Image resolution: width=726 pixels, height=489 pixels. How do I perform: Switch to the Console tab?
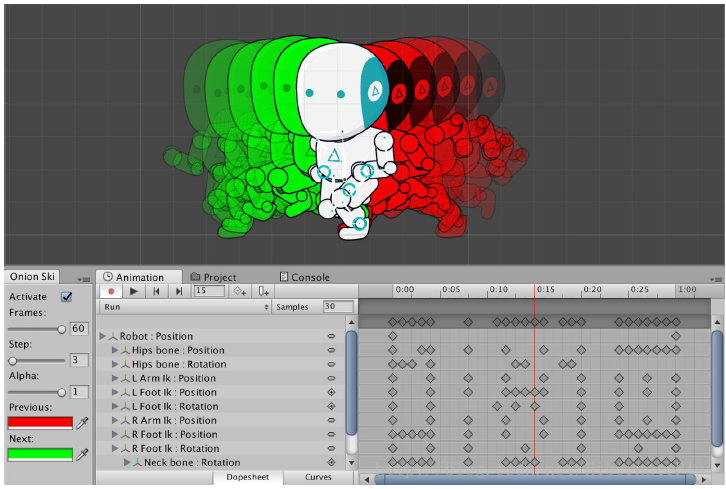coord(304,277)
